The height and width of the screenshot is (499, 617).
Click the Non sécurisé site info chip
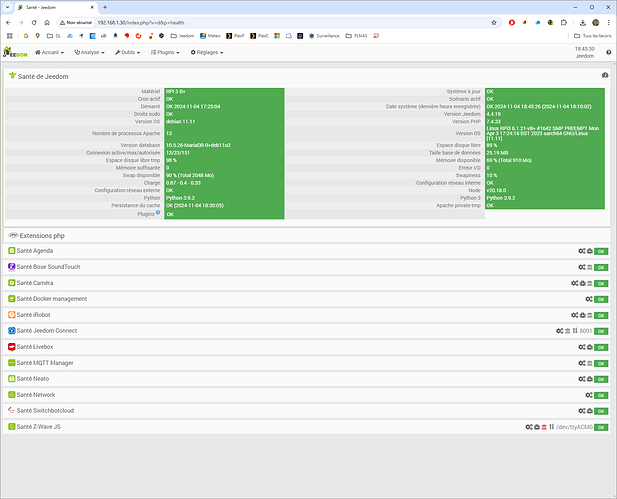click(76, 23)
